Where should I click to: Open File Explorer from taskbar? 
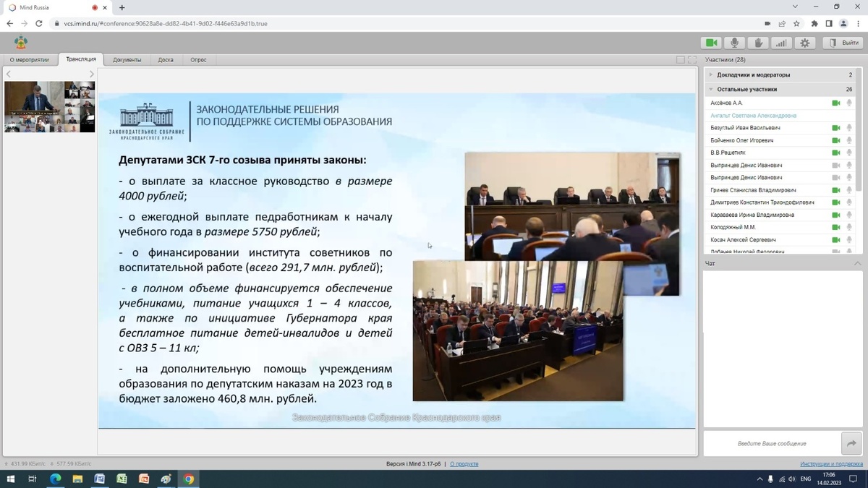point(77,479)
